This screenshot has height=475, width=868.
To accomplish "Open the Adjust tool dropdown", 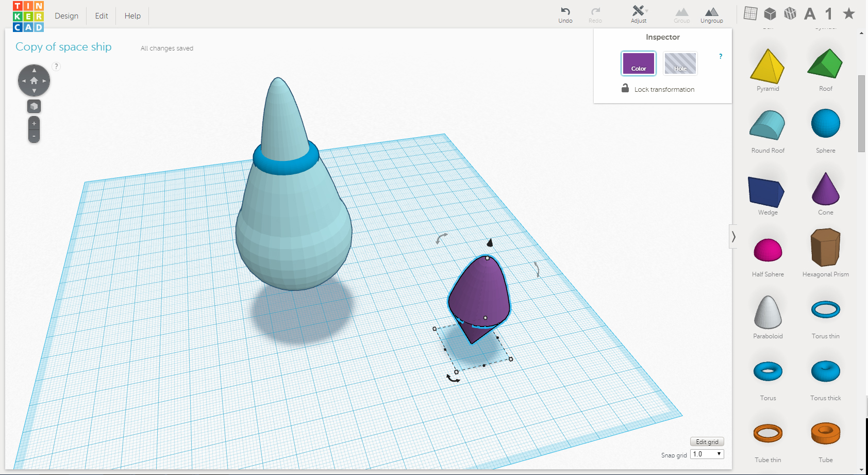I will pos(639,14).
